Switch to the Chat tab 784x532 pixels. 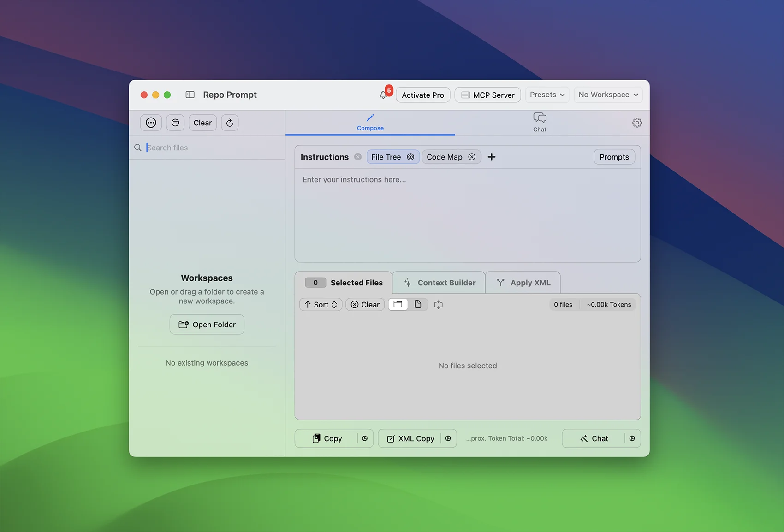click(540, 123)
